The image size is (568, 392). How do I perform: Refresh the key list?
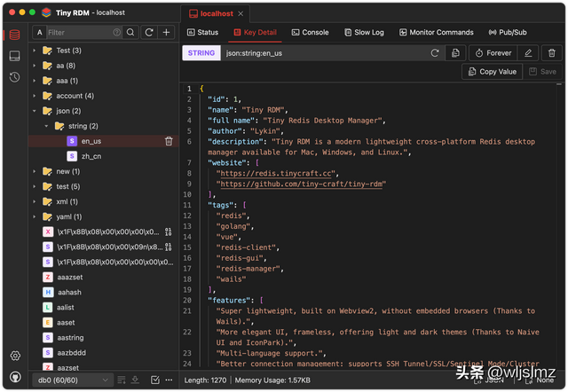pyautogui.click(x=149, y=32)
